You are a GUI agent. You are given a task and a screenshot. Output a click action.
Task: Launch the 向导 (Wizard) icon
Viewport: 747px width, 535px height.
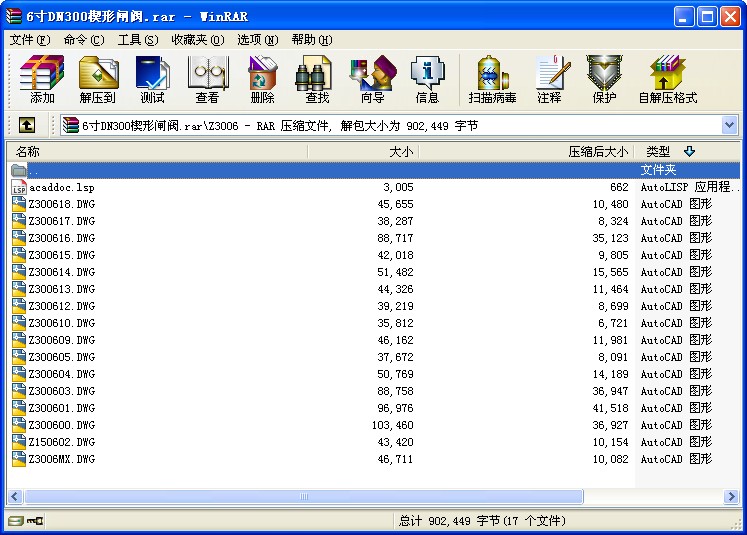coord(372,79)
